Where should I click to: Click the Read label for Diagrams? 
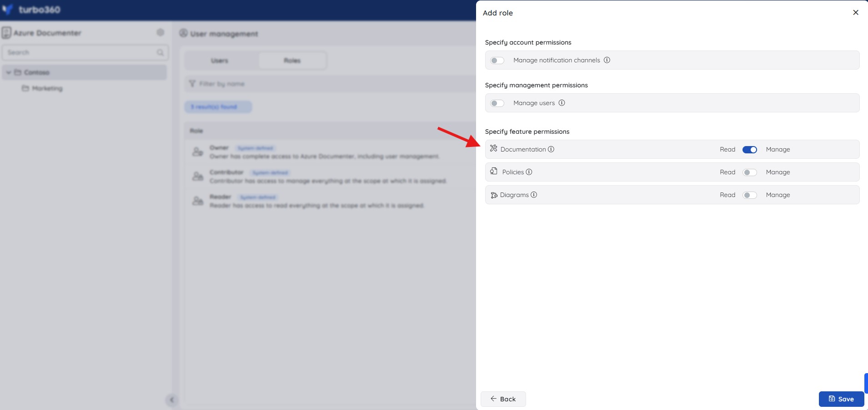pos(728,195)
